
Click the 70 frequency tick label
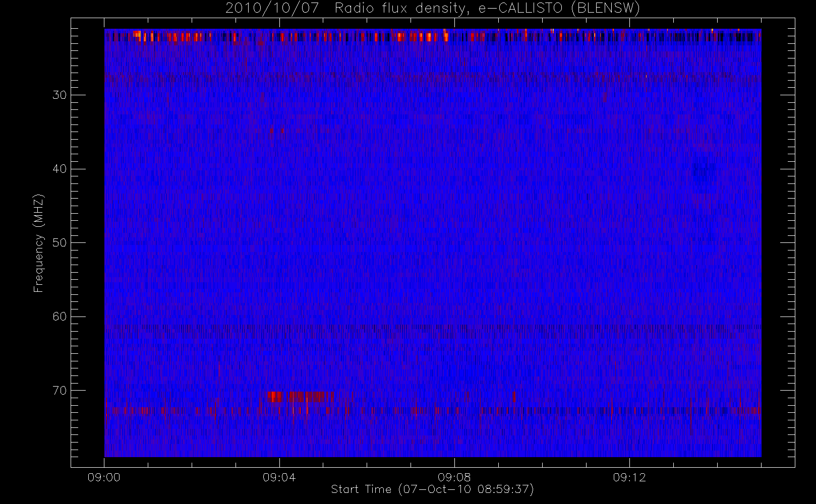click(59, 390)
